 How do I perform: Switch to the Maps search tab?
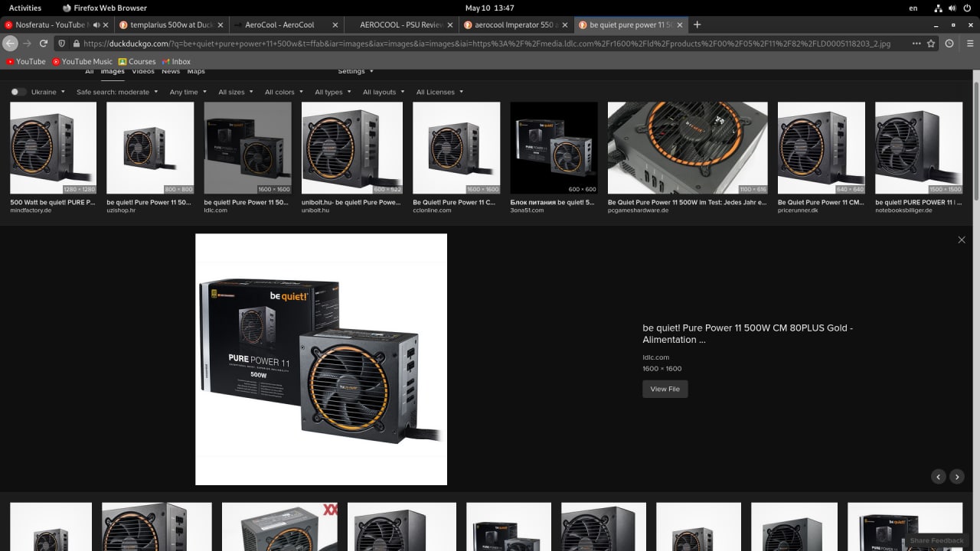(196, 71)
